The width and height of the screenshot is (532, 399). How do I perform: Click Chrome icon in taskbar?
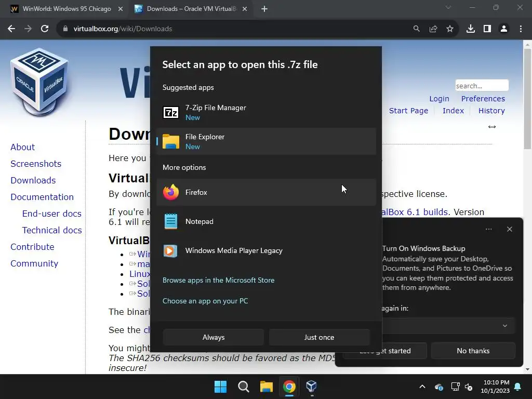tap(289, 387)
